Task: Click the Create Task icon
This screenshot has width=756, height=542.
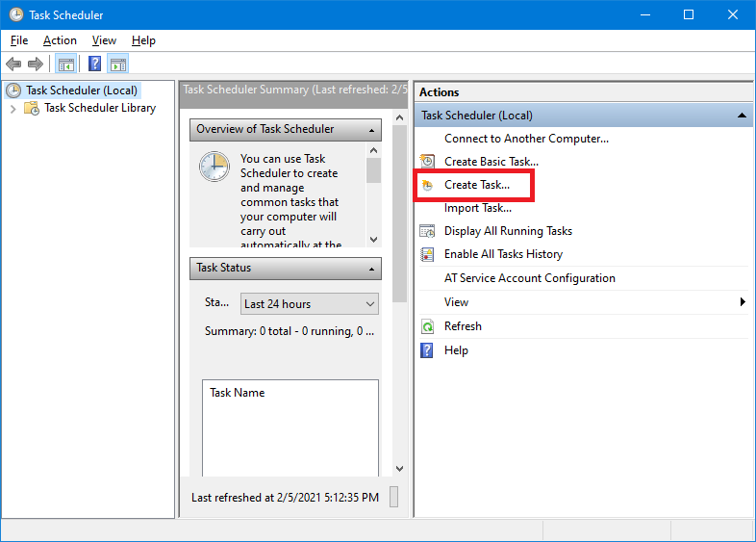Action: 427,185
